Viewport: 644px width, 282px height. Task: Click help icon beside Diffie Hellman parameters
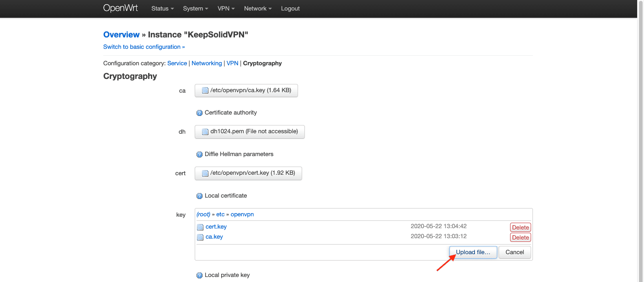(x=199, y=154)
